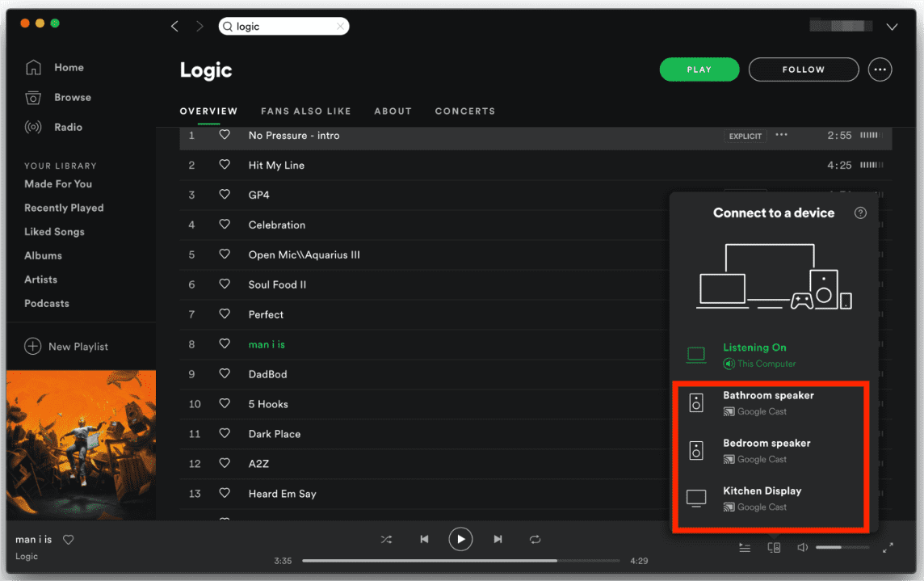Like the song Hit My Line
This screenshot has width=924, height=581.
pos(225,165)
